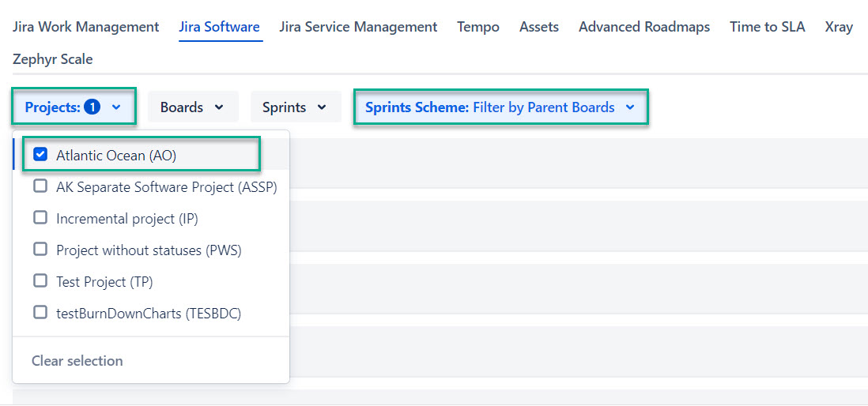Check the AK Separate Software Project checkbox
The image size is (868, 406).
[x=40, y=186]
